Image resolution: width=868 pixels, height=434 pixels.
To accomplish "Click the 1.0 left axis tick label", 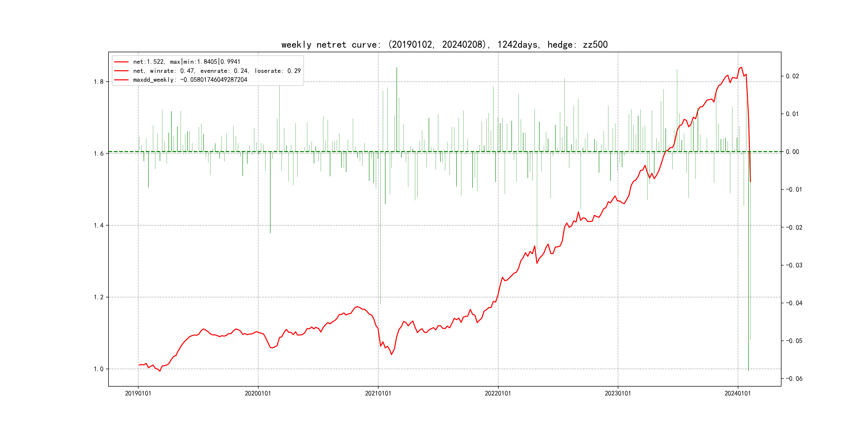I will click(98, 369).
